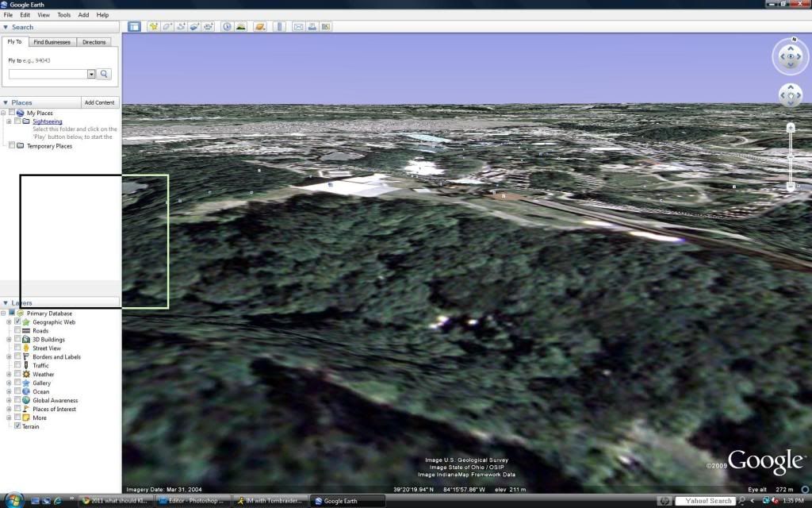The height and width of the screenshot is (508, 812).
Task: Select the Add Polygon tool
Action: point(167,26)
